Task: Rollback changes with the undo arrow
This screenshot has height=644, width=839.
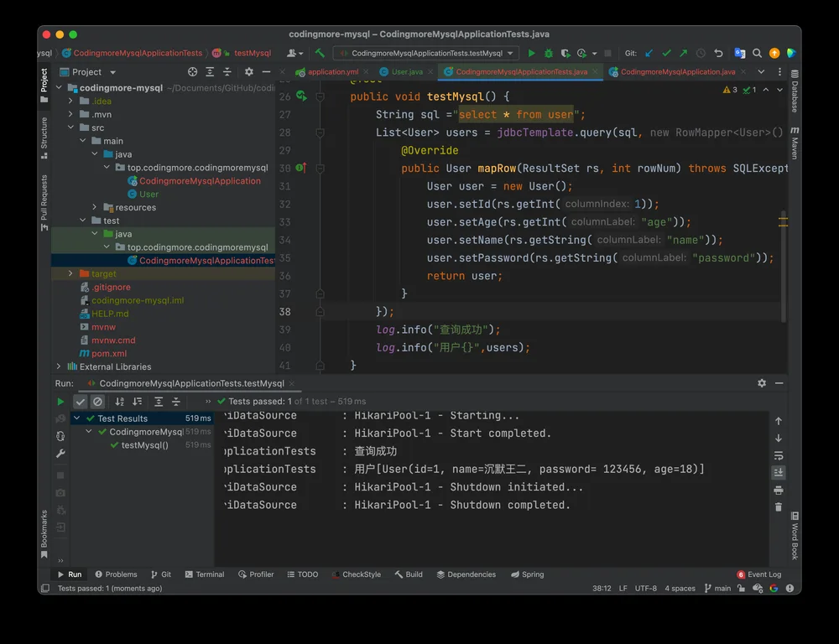Action: point(718,53)
